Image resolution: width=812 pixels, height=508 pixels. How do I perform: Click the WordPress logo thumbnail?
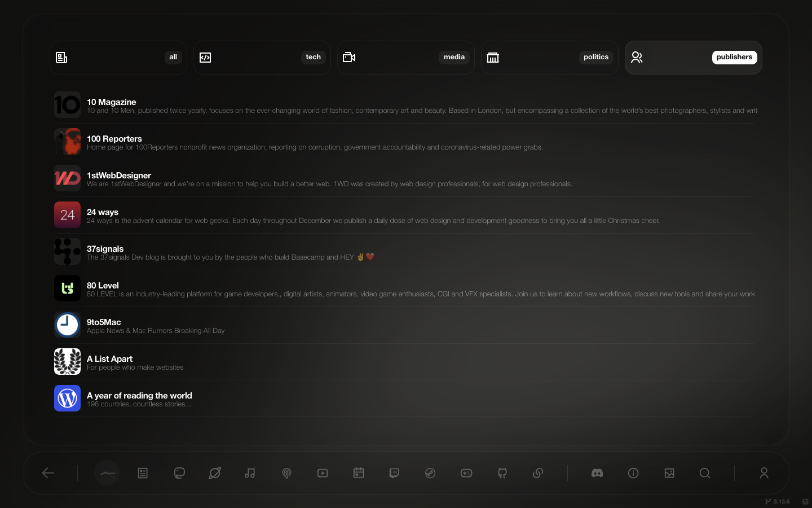click(x=67, y=398)
